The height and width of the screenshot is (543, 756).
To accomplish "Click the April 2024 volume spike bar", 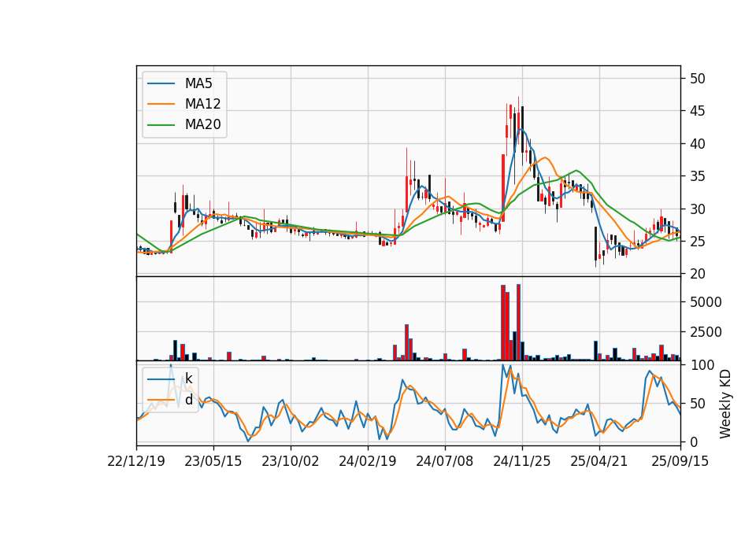I will (406, 342).
